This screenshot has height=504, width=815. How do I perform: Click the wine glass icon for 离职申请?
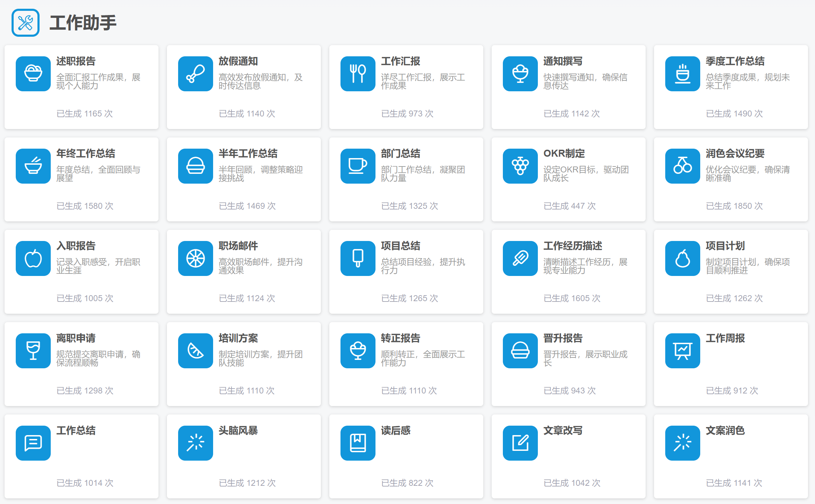pyautogui.click(x=33, y=351)
